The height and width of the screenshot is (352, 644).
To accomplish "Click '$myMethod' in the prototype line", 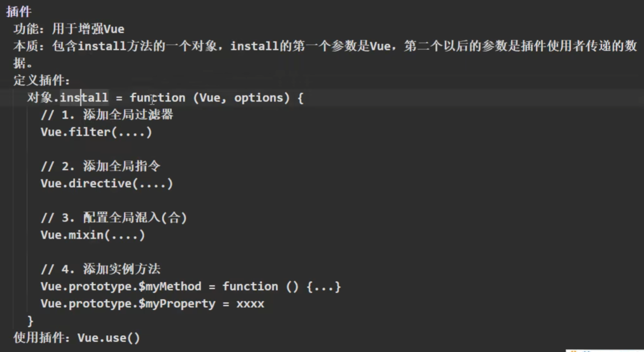I will pyautogui.click(x=170, y=287).
